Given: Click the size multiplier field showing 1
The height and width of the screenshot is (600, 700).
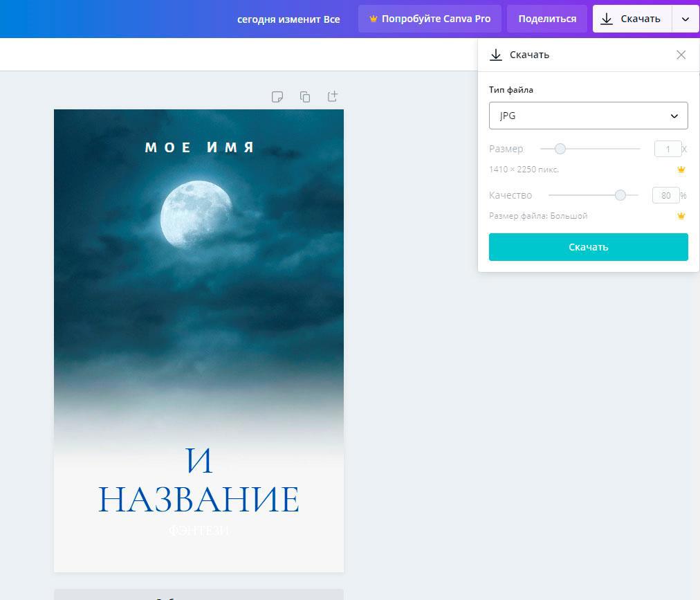Looking at the screenshot, I should 667,149.
